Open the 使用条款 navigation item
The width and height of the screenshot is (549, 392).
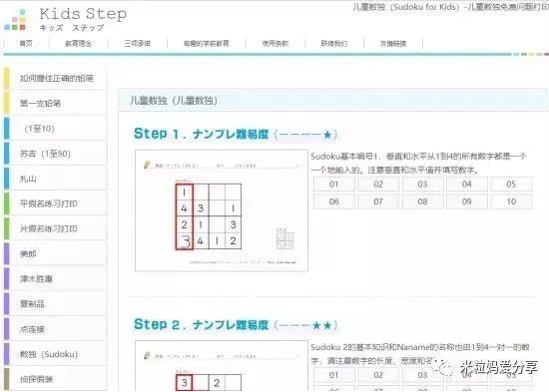[x=275, y=44]
